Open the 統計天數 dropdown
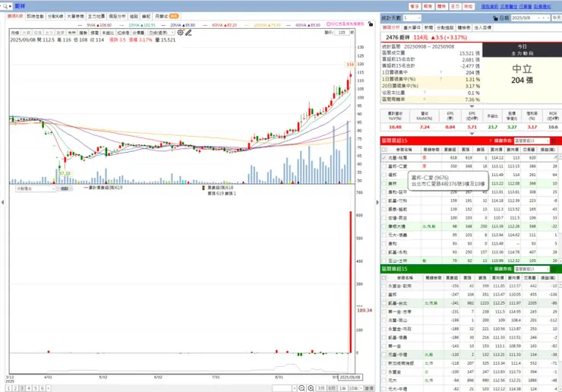Screen dimensions: 562x392 pos(412,17)
